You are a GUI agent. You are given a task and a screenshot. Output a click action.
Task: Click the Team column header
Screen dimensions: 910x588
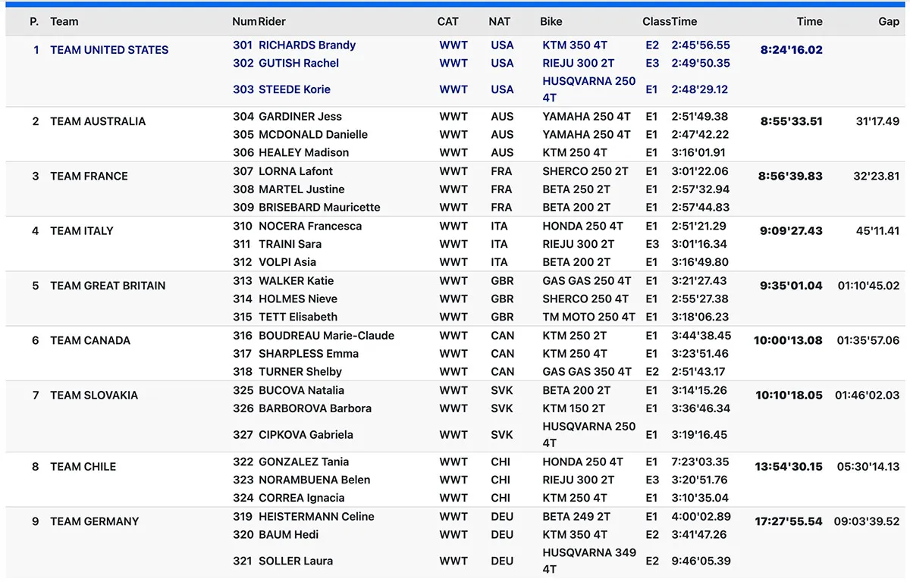pos(64,21)
